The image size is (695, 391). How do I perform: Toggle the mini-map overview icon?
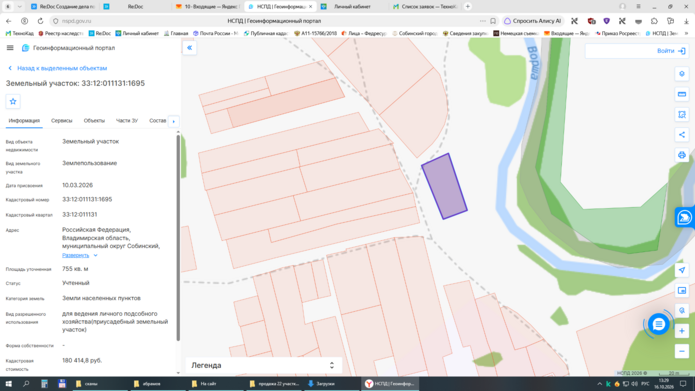pyautogui.click(x=682, y=290)
